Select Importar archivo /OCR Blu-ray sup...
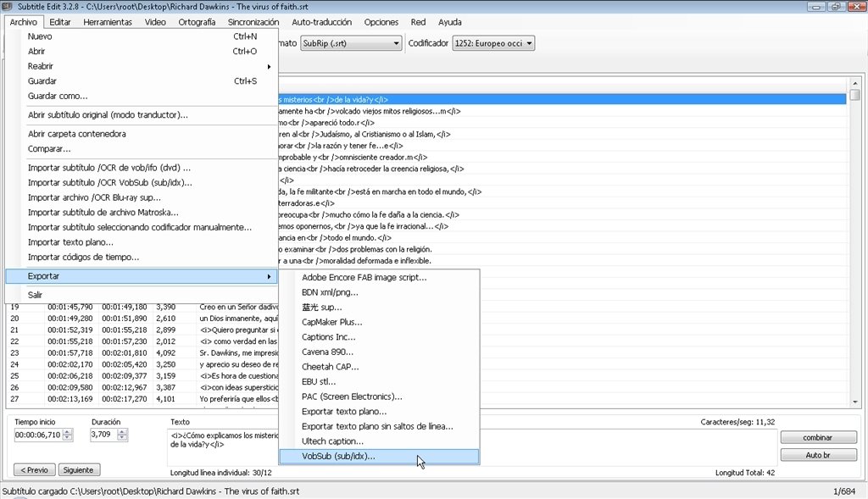The width and height of the screenshot is (868, 499). tap(142, 197)
